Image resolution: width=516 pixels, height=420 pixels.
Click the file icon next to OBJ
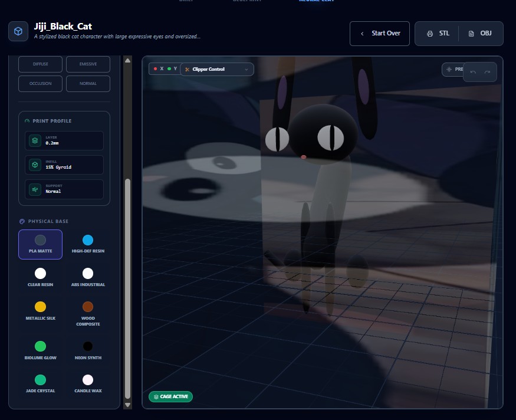[x=471, y=34]
